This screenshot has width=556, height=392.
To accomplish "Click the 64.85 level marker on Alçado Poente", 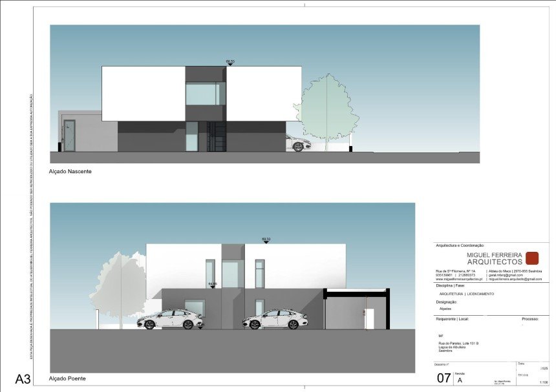I will pos(212,284).
